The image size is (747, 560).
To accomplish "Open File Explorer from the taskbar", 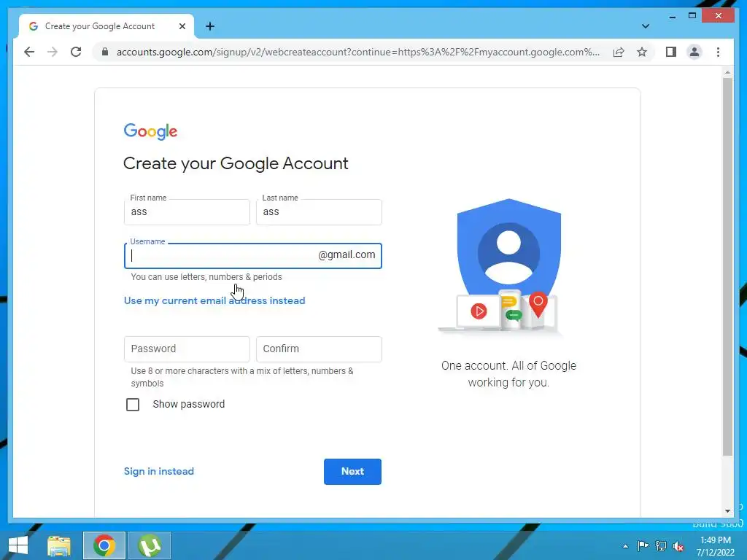I will (x=59, y=545).
